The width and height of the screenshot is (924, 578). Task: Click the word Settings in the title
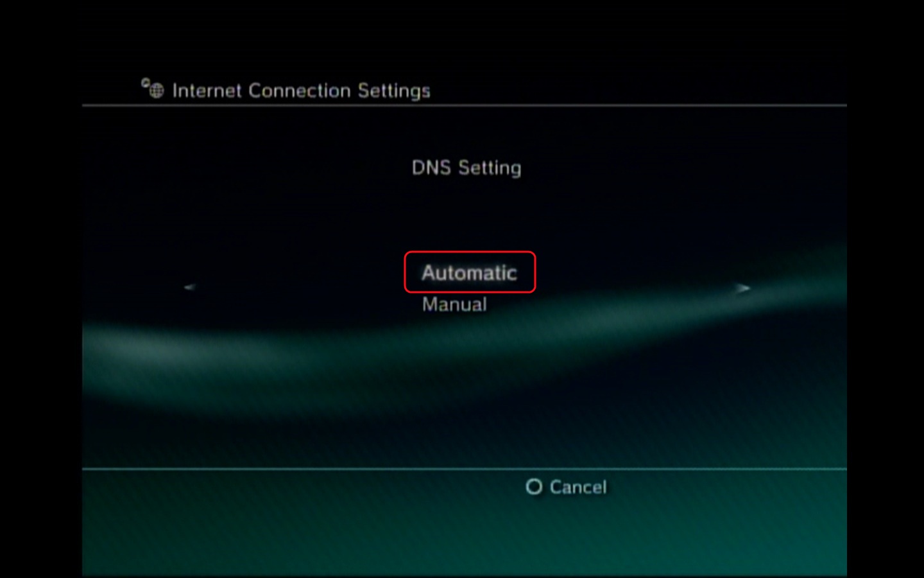pyautogui.click(x=394, y=91)
